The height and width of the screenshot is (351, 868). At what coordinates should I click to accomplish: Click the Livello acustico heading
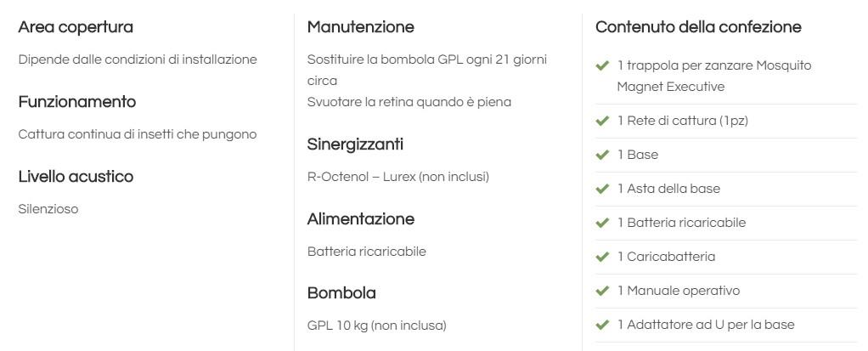(x=76, y=177)
